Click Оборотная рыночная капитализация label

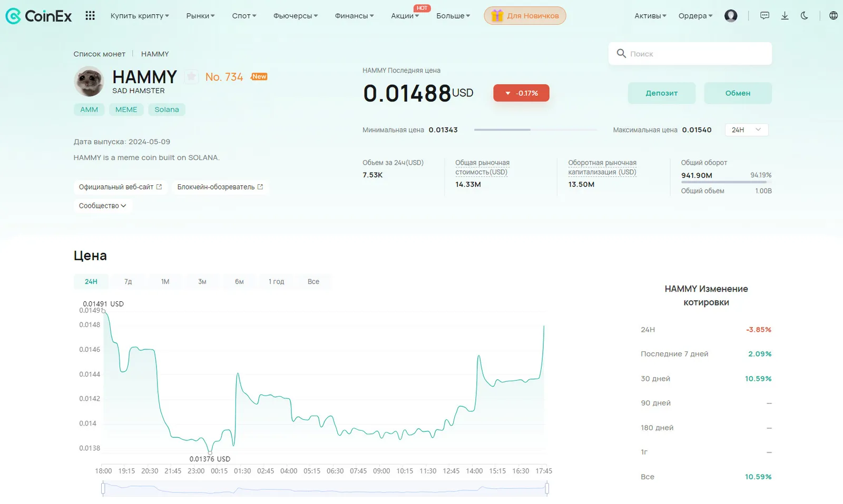[x=602, y=167]
